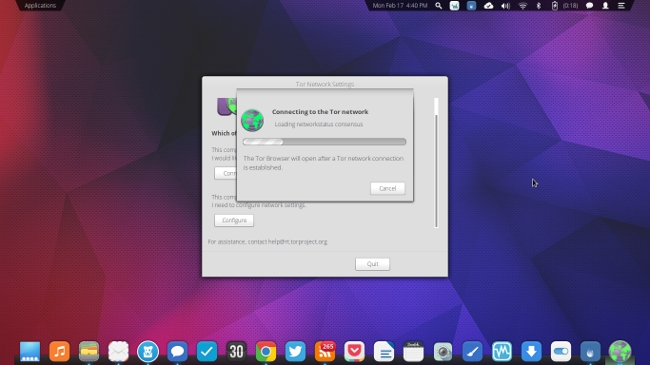Launch the blue chat bubble messaging app
Image resolution: width=650 pixels, height=365 pixels.
177,351
